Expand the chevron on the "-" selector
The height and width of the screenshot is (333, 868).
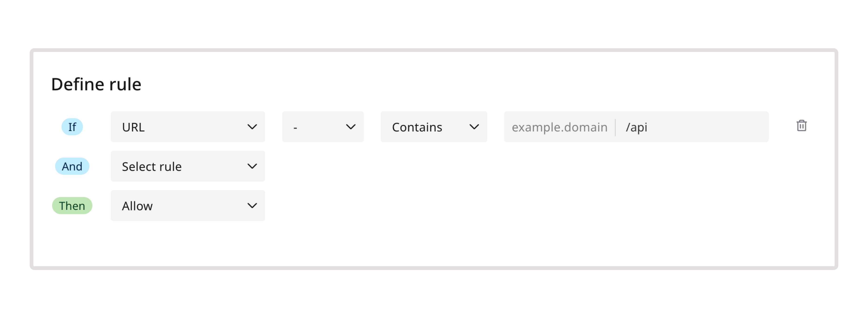coord(351,127)
